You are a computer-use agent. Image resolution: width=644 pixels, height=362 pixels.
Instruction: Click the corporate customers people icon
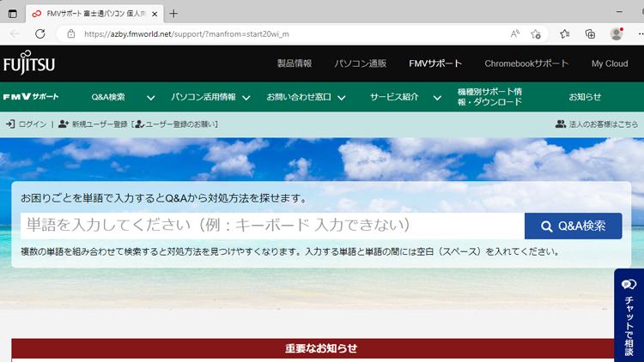[x=561, y=124]
